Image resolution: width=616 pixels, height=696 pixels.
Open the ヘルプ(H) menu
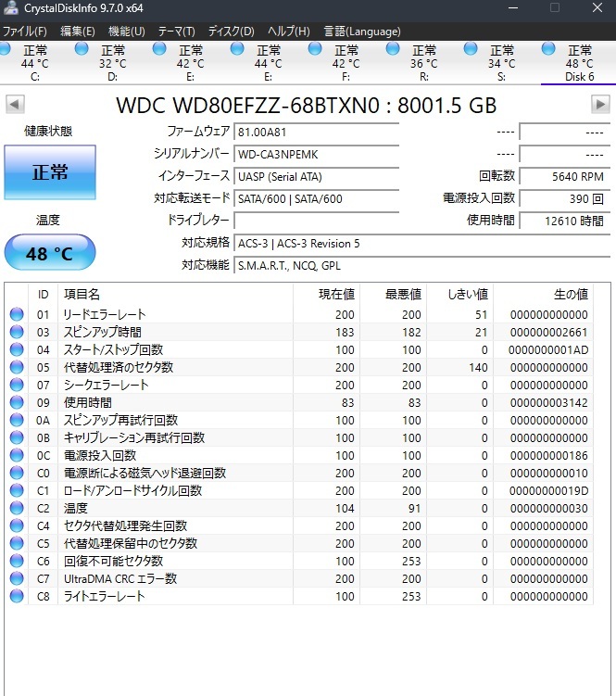[288, 32]
